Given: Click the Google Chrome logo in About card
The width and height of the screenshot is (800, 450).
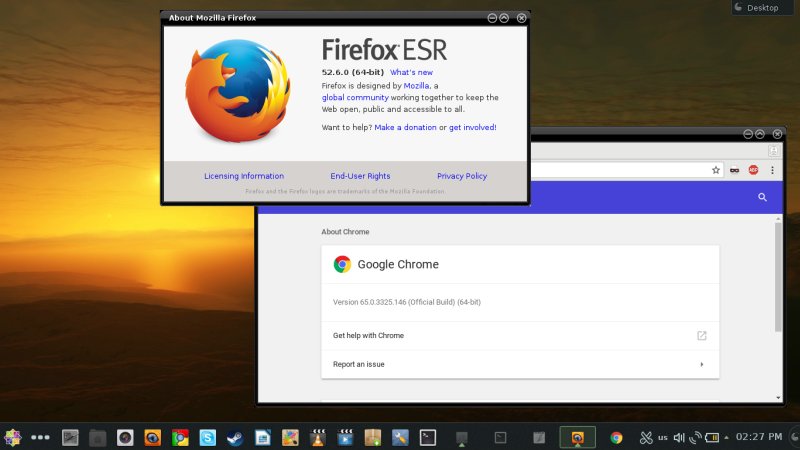Looking at the screenshot, I should pyautogui.click(x=342, y=264).
